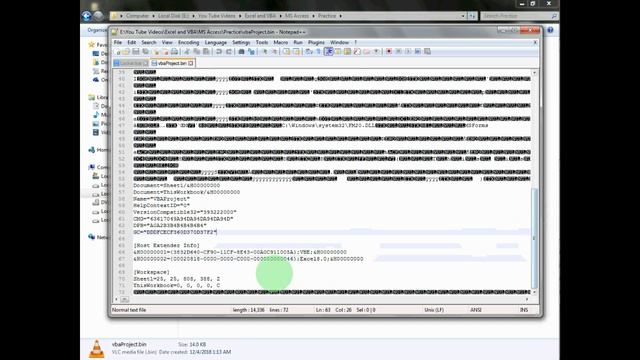640x360 pixels.
Task: Click the vertical scrollbar thumb in editor
Action: [x=534, y=238]
